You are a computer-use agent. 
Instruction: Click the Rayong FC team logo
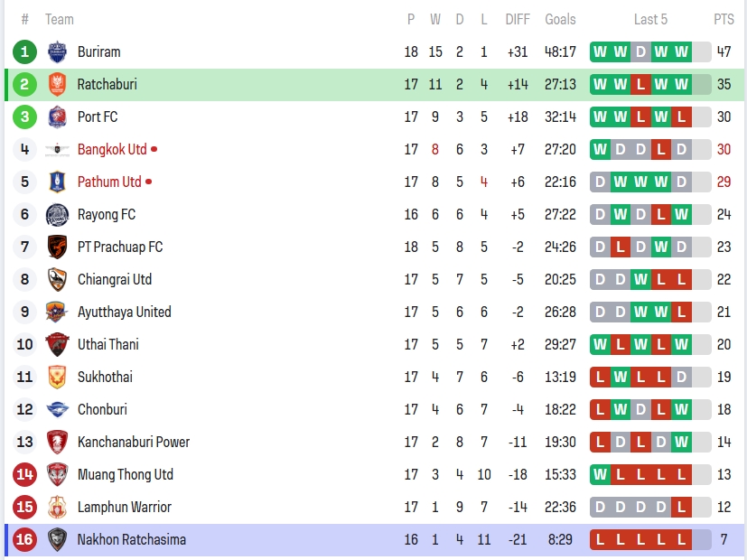57,214
